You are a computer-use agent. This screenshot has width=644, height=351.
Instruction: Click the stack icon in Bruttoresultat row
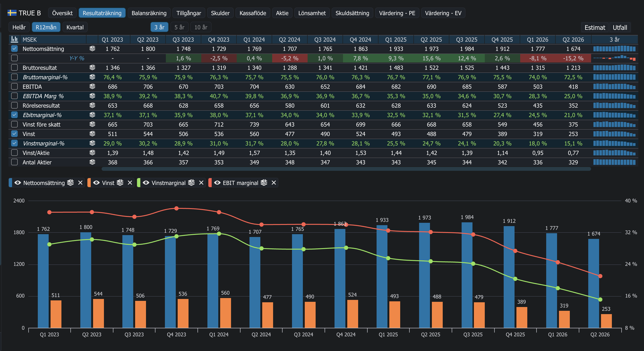[92, 68]
